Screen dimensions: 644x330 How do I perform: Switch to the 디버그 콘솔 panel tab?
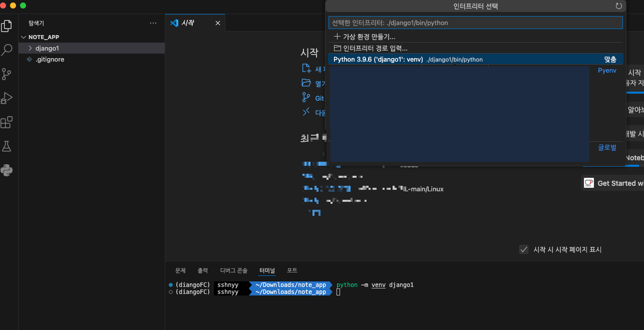[x=234, y=270]
